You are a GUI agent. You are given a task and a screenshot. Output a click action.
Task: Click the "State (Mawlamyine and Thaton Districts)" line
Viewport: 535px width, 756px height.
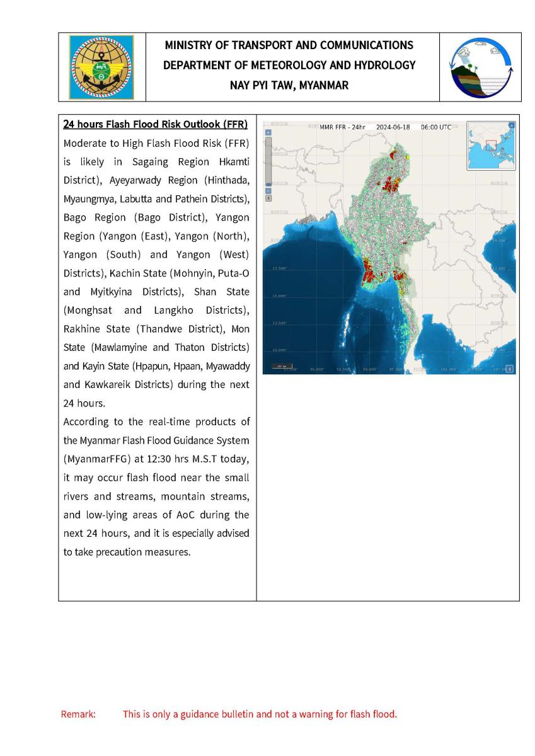156,348
